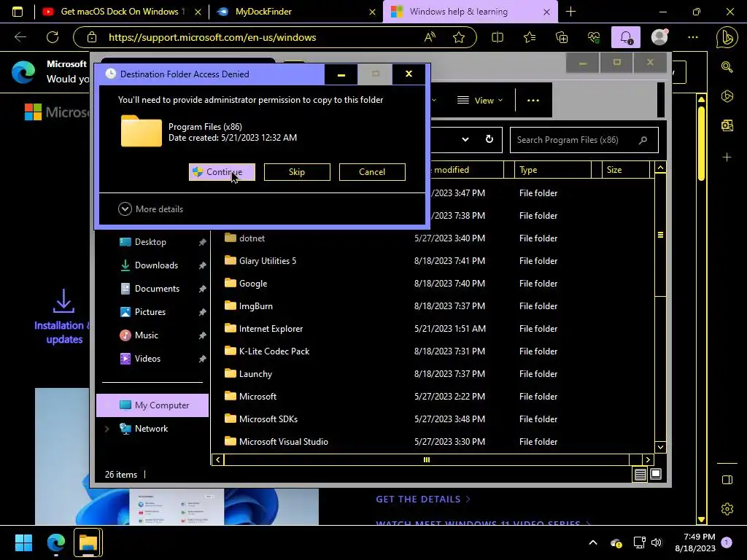Viewport: 747px width, 560px height.
Task: Select the dotnet folder
Action: tap(252, 238)
